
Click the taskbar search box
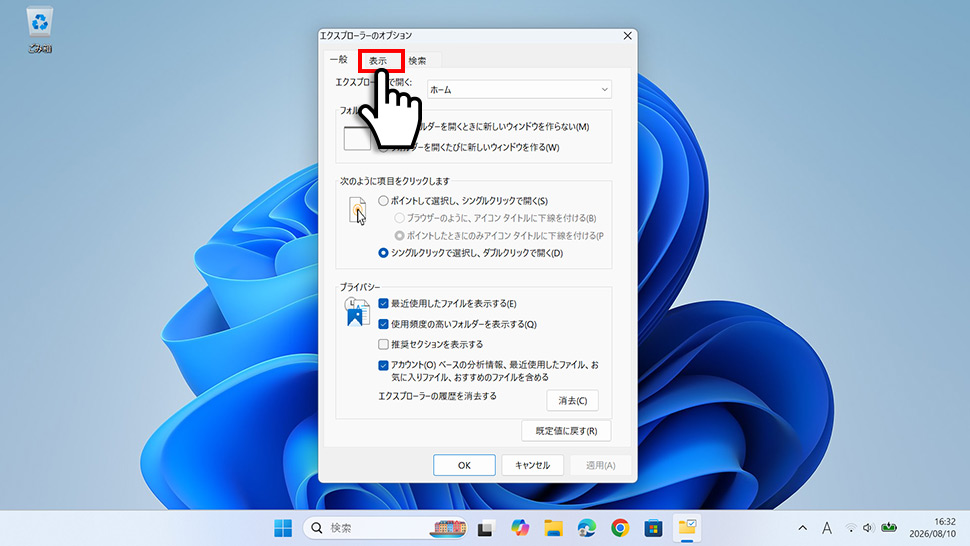385,528
